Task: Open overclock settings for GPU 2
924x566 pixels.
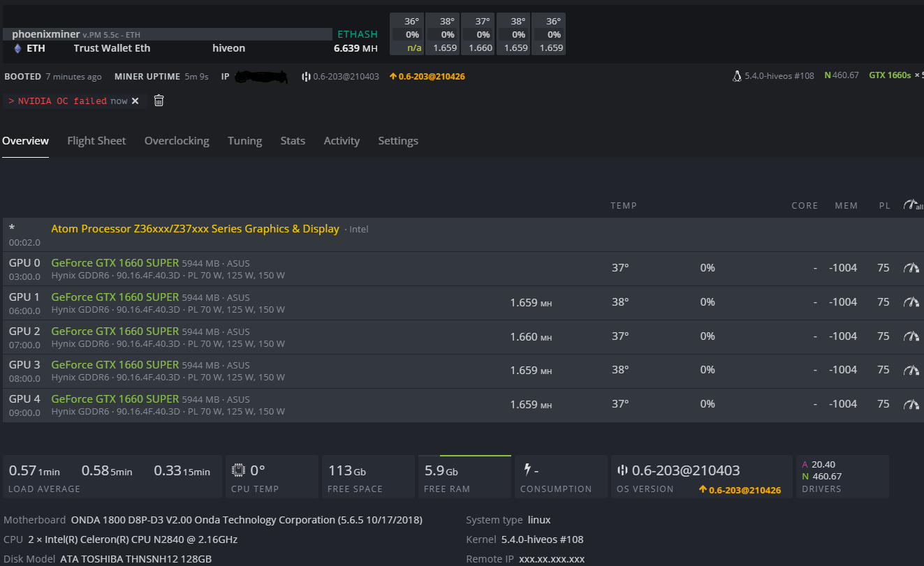Action: pyautogui.click(x=911, y=336)
